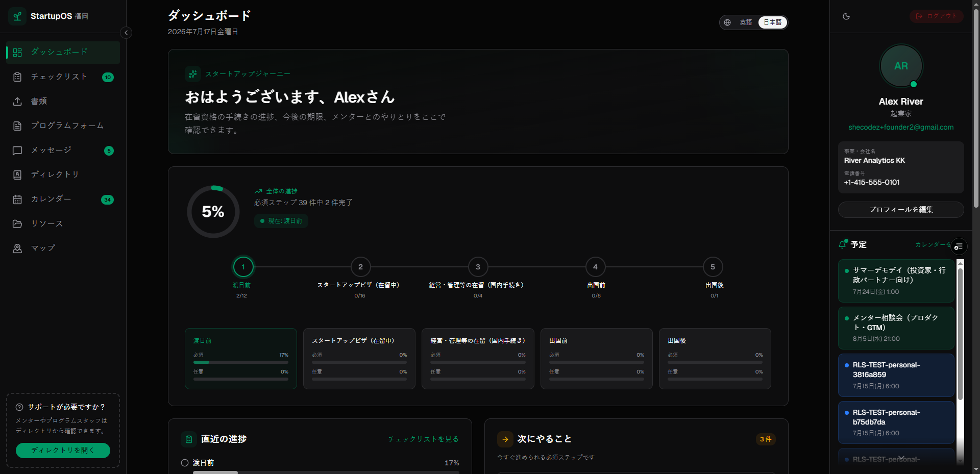980x474 pixels.
Task: Open the メンター相談会 event card
Action: tap(896, 328)
